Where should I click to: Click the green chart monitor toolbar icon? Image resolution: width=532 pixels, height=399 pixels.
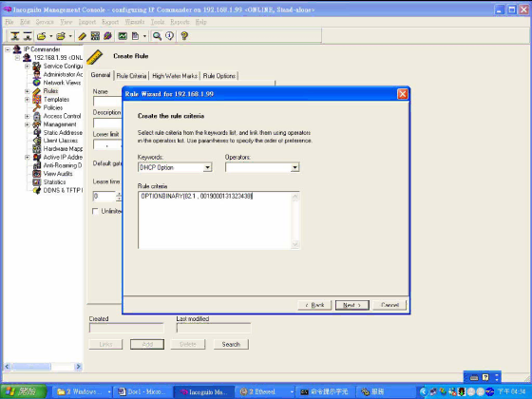123,36
